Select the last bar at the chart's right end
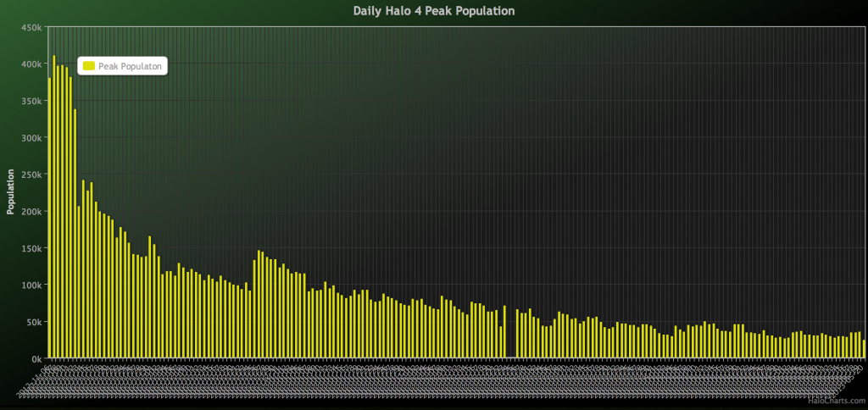The height and width of the screenshot is (410, 868). tap(864, 348)
